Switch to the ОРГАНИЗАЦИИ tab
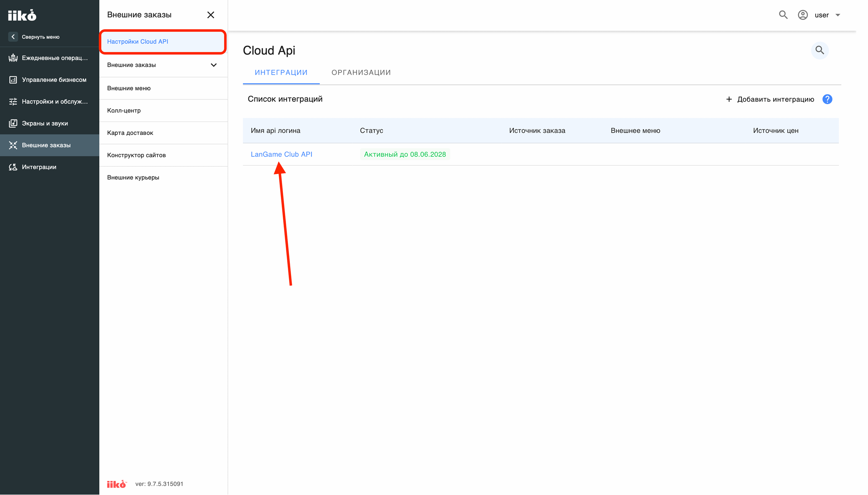868x495 pixels. coord(361,73)
